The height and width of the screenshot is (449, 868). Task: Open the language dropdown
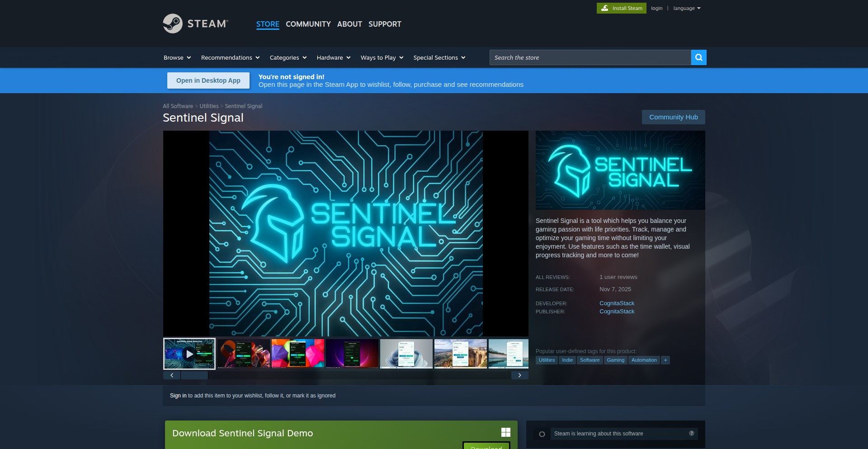pos(686,8)
